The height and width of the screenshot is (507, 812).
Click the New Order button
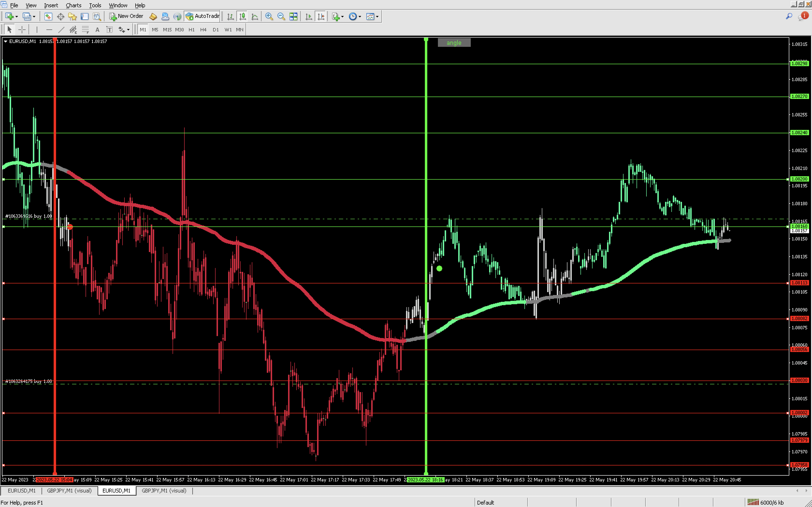(126, 16)
